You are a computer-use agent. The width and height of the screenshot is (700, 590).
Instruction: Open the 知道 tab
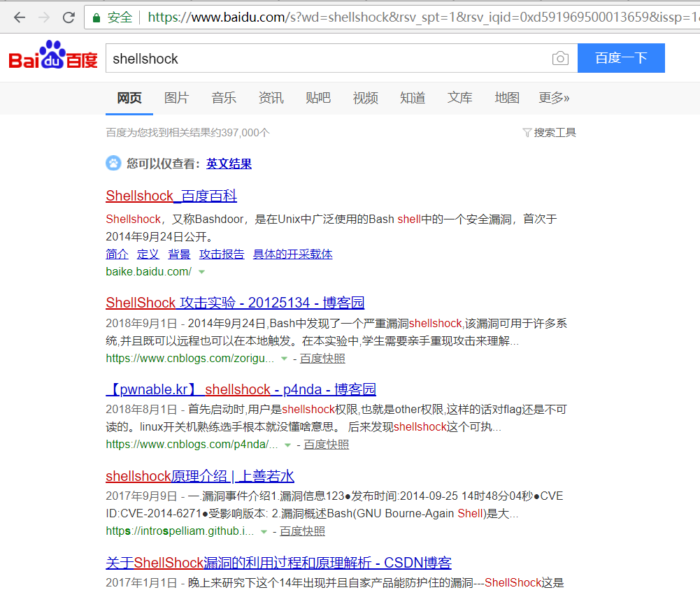tap(413, 98)
